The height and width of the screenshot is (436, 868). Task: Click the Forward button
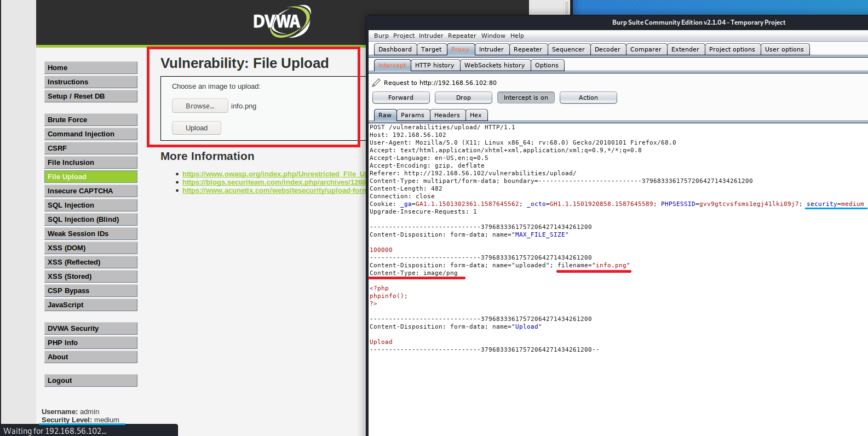pos(401,97)
